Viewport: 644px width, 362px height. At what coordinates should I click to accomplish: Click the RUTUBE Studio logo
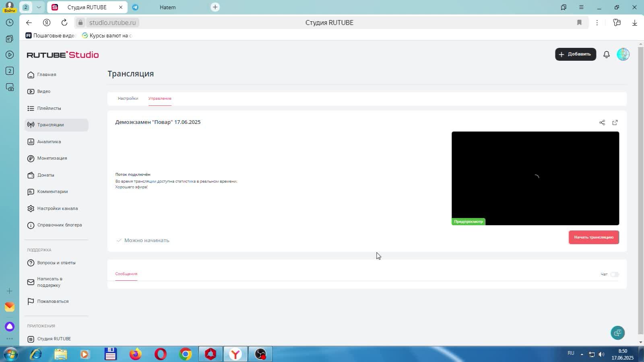click(x=63, y=55)
